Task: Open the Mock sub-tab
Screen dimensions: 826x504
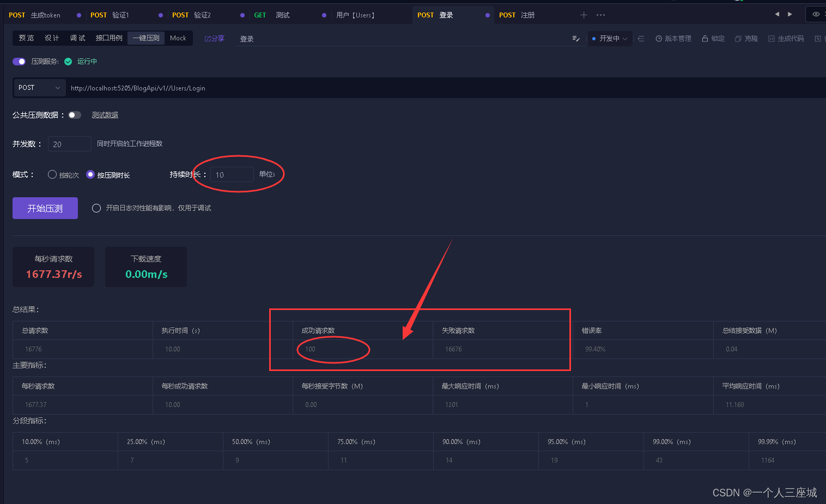Action: [178, 38]
